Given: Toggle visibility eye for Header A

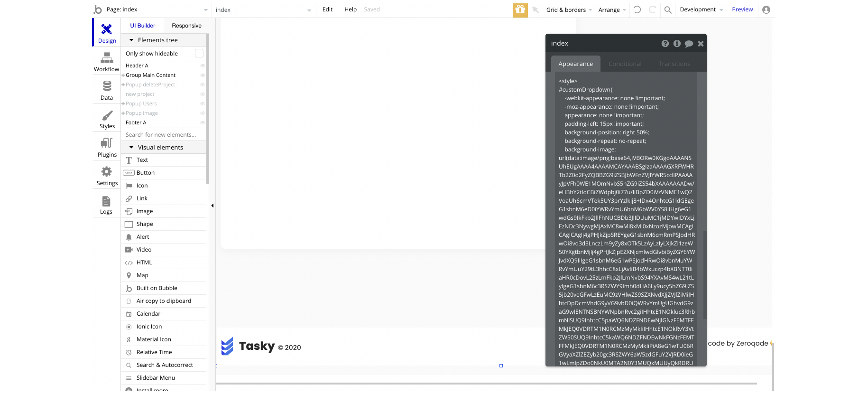Looking at the screenshot, I should 203,66.
